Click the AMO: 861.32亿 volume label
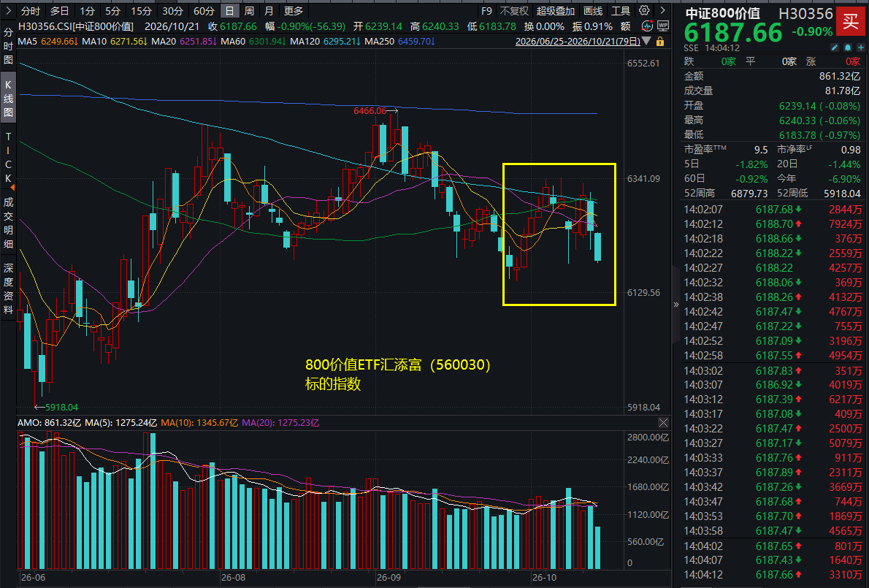The width and height of the screenshot is (869, 588). (x=49, y=423)
